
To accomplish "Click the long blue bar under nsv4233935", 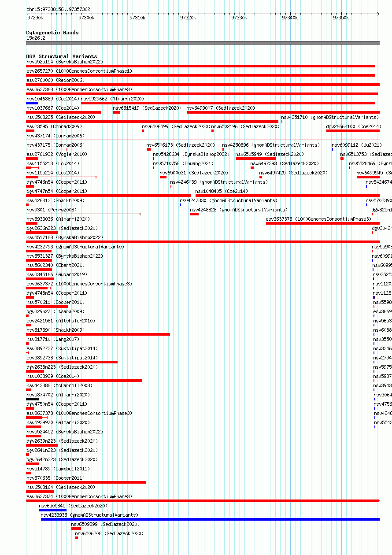I will (210, 519).
